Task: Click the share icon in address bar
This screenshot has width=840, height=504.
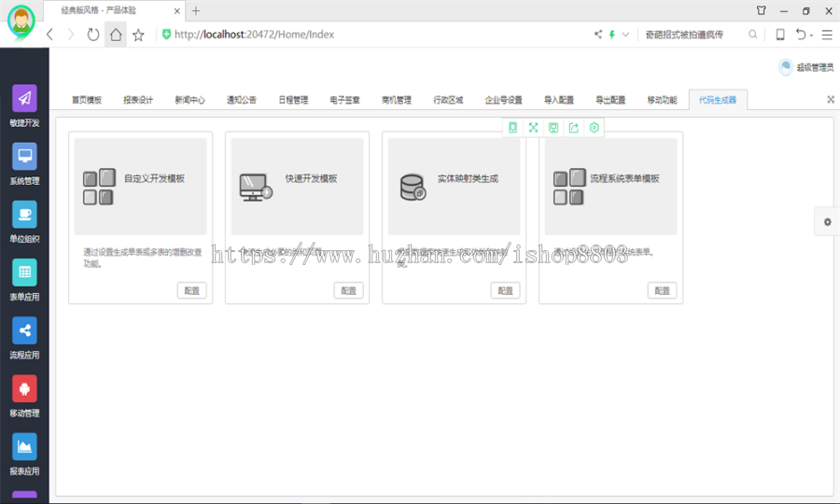Action: pos(598,35)
